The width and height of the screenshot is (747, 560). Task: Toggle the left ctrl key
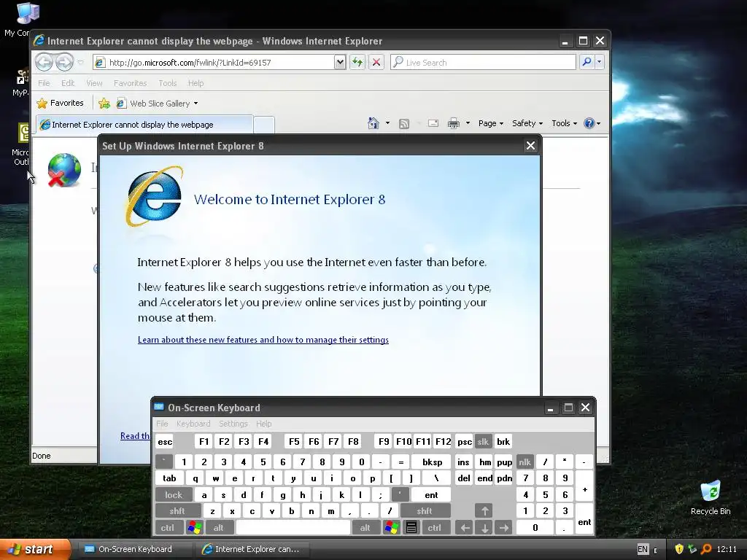(168, 528)
